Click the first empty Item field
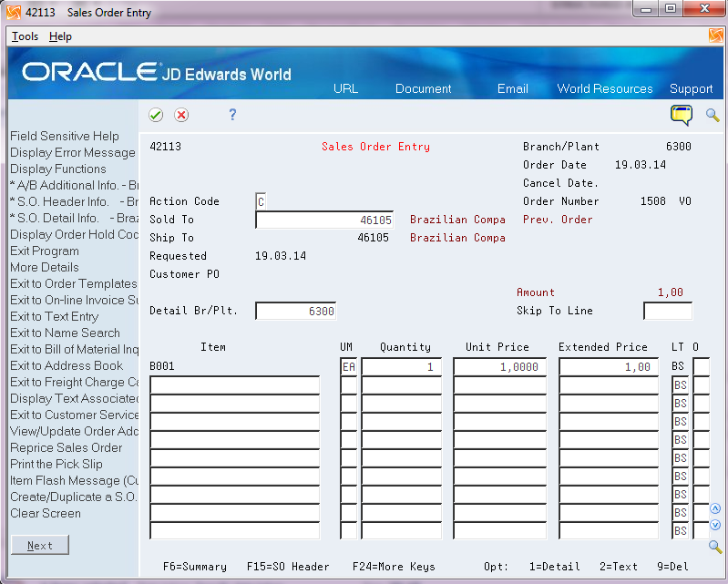The width and height of the screenshot is (728, 584). [235, 384]
